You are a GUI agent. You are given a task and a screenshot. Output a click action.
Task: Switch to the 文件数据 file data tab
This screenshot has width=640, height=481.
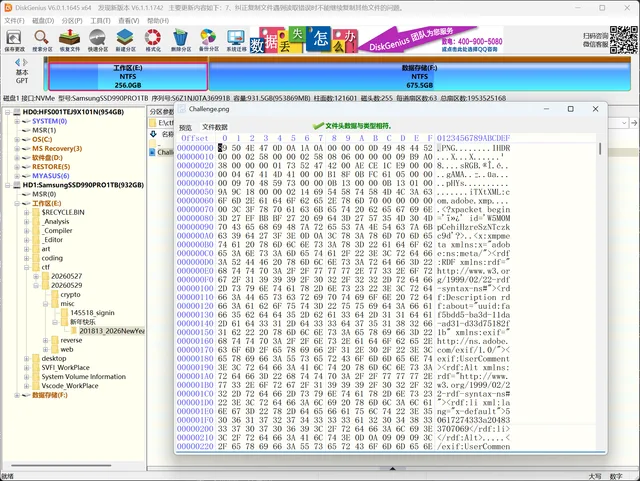[215, 127]
